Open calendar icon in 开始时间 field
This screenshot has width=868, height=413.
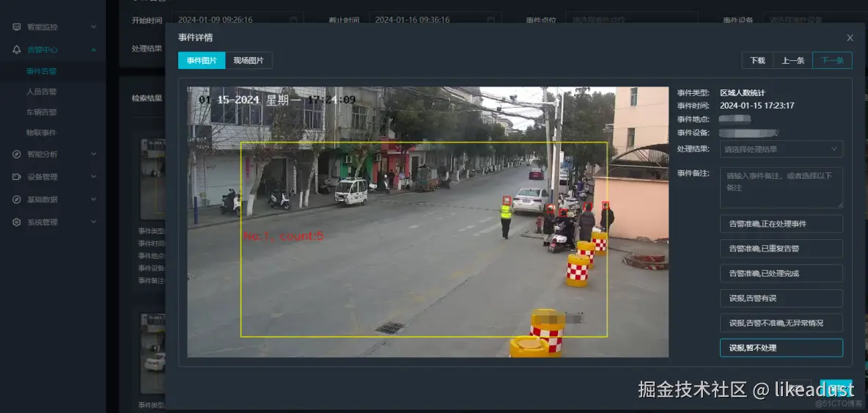click(x=294, y=20)
